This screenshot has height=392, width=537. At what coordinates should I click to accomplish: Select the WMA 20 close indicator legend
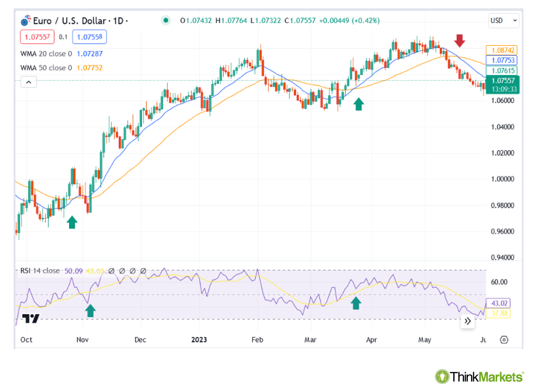click(x=46, y=53)
